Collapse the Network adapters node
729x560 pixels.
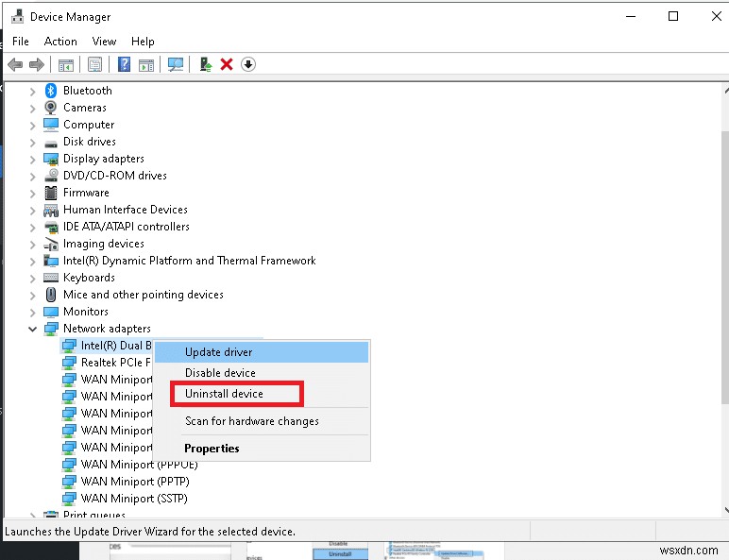(32, 329)
